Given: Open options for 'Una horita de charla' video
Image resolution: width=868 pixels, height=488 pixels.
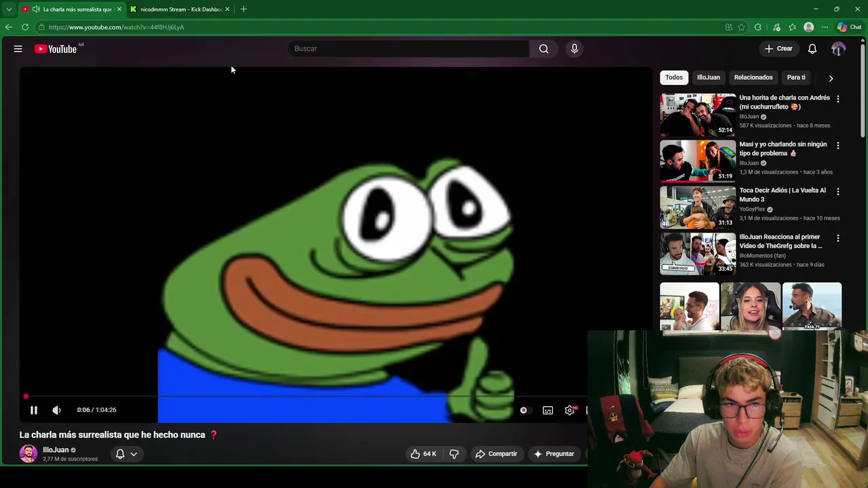Looking at the screenshot, I should (x=837, y=99).
